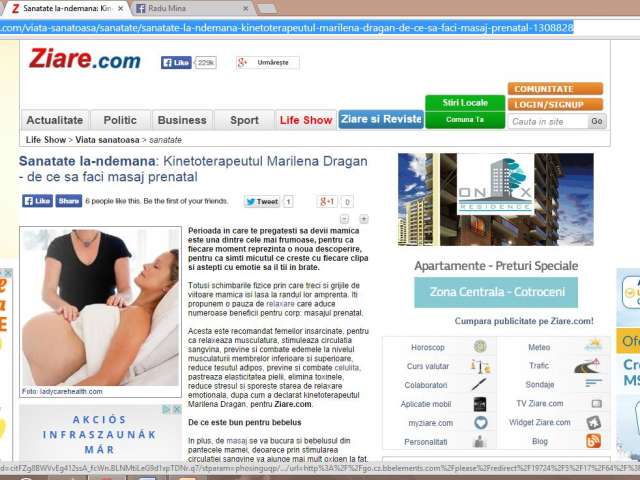Like Ziare.com with header Facebook button
This screenshot has height=480, width=640.
point(176,62)
